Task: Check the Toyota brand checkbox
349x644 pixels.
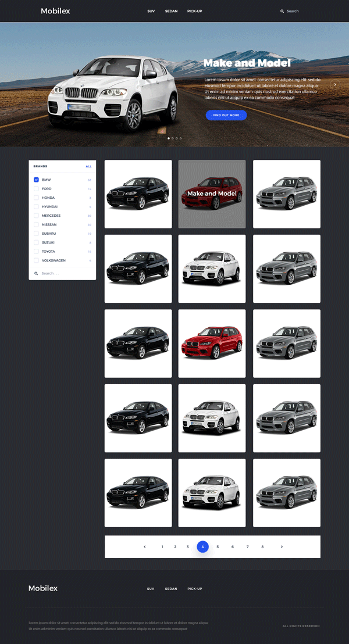Action: [36, 251]
